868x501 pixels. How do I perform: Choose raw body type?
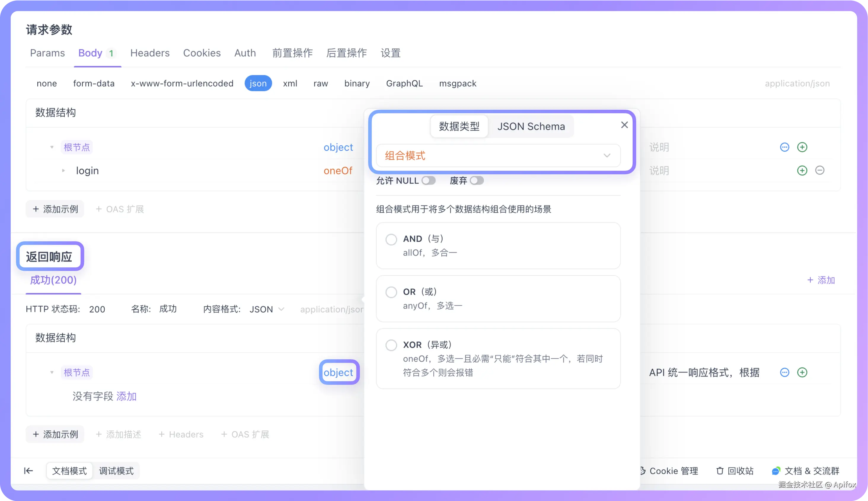321,83
